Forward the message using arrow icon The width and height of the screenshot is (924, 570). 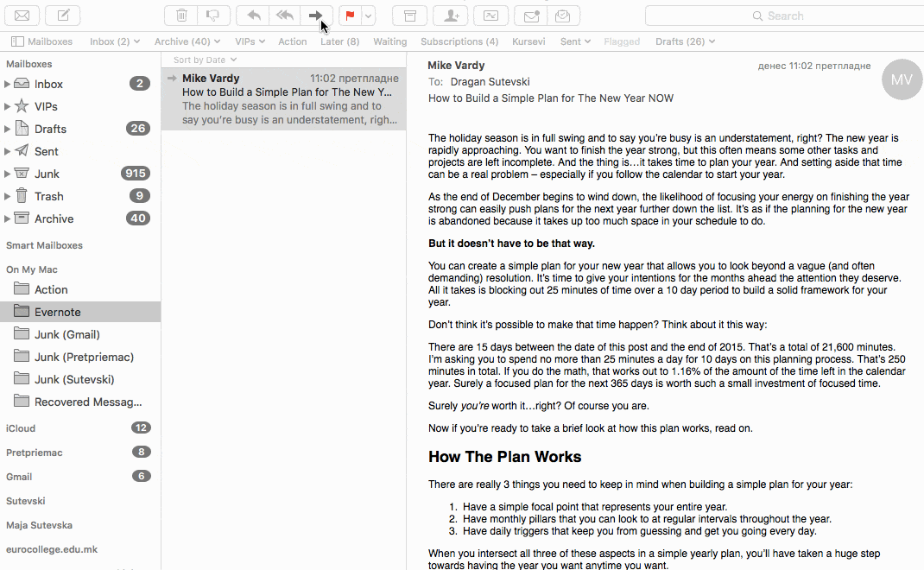(316, 16)
